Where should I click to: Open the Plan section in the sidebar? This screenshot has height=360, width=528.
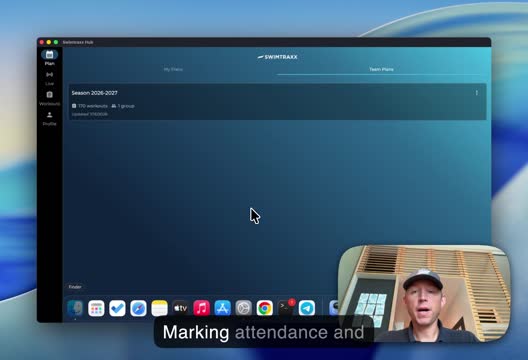pyautogui.click(x=50, y=58)
